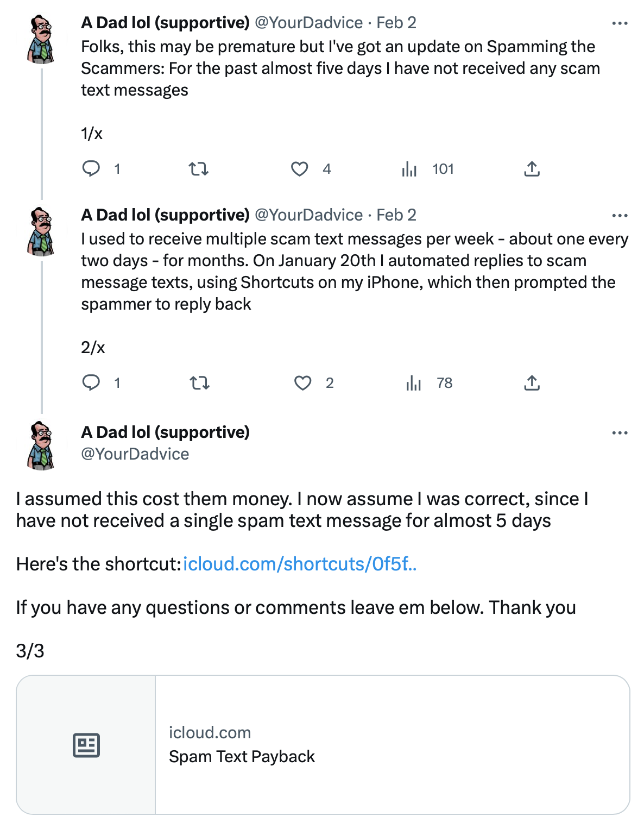
Task: Open more options menu on third tweet
Action: [x=620, y=433]
